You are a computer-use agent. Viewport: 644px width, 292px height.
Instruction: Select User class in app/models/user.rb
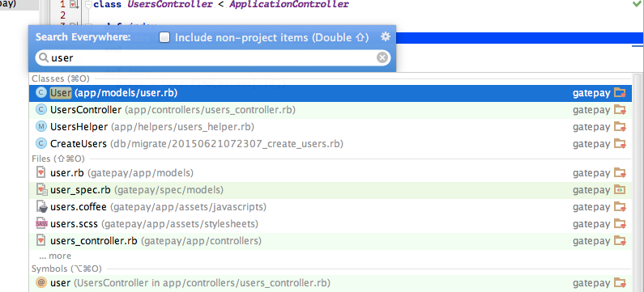[x=331, y=93]
